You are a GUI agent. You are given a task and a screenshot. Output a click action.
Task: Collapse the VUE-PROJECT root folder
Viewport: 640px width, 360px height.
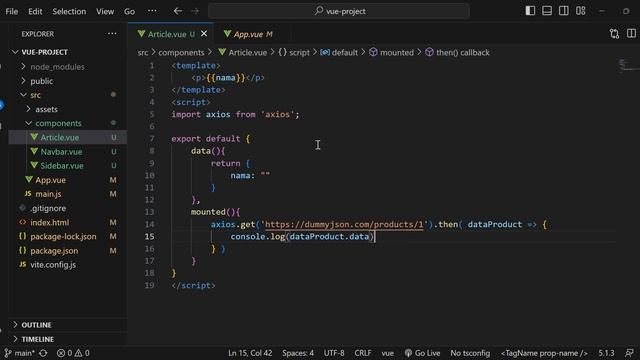tap(67, 52)
